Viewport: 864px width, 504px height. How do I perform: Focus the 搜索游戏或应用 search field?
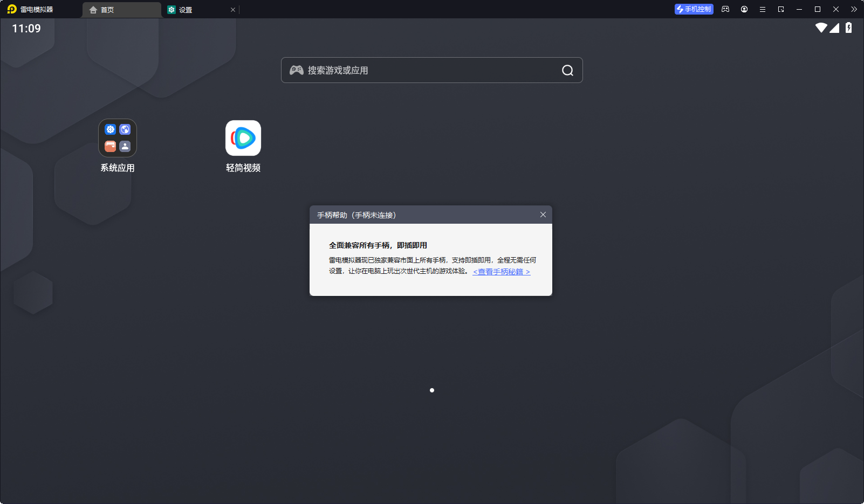coord(432,70)
